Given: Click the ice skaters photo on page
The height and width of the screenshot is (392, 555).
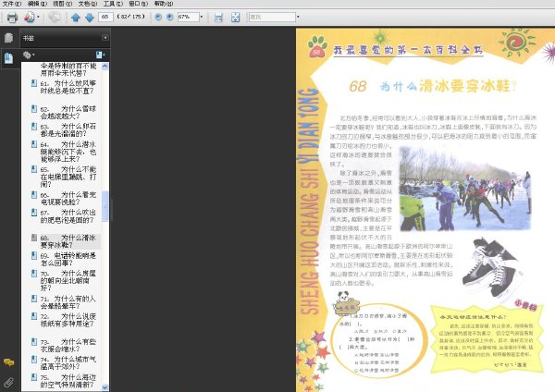Looking at the screenshot, I should point(465,189).
